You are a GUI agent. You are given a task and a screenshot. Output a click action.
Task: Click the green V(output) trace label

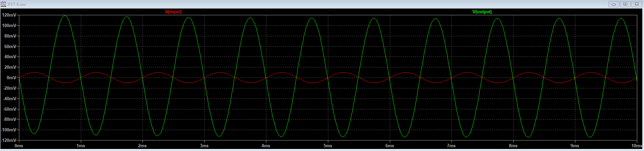coord(482,12)
